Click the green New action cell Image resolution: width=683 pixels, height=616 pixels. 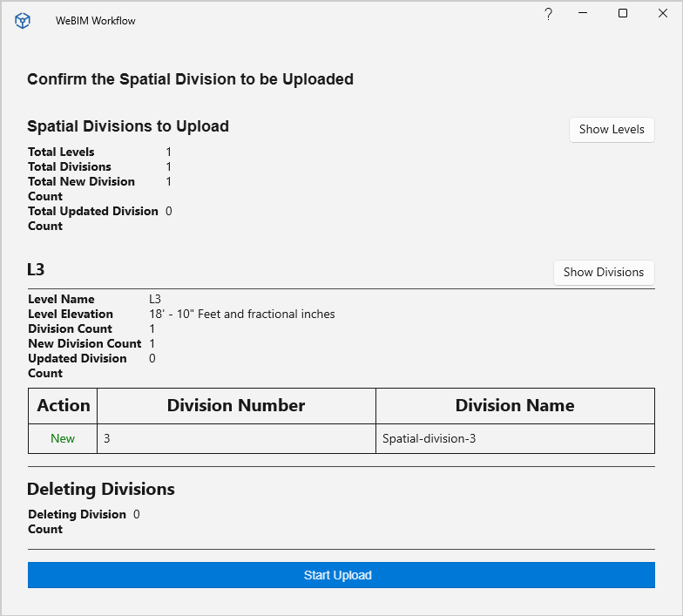point(63,439)
